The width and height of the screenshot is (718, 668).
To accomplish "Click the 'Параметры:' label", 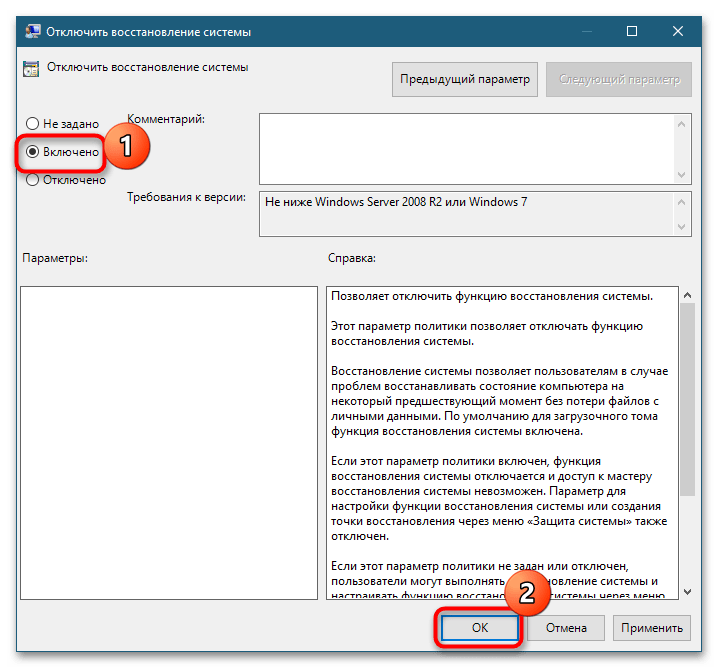I will pyautogui.click(x=55, y=258).
